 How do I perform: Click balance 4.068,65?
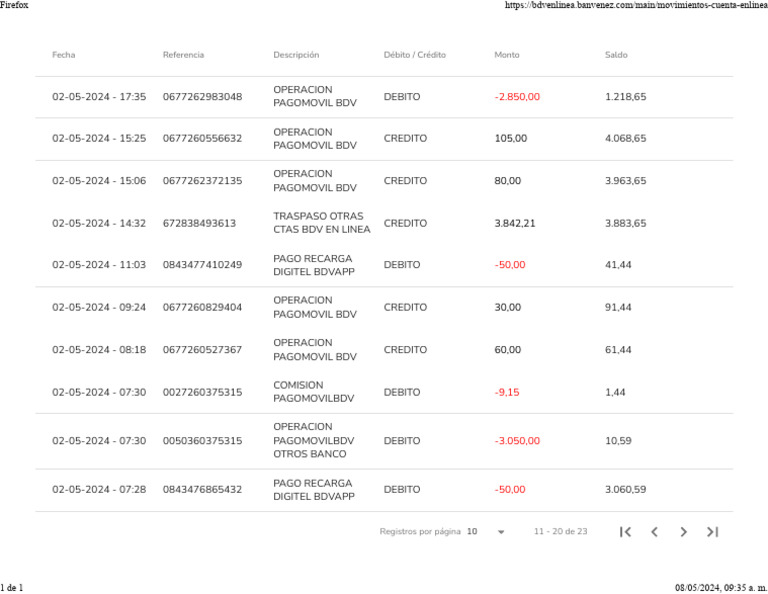point(625,139)
